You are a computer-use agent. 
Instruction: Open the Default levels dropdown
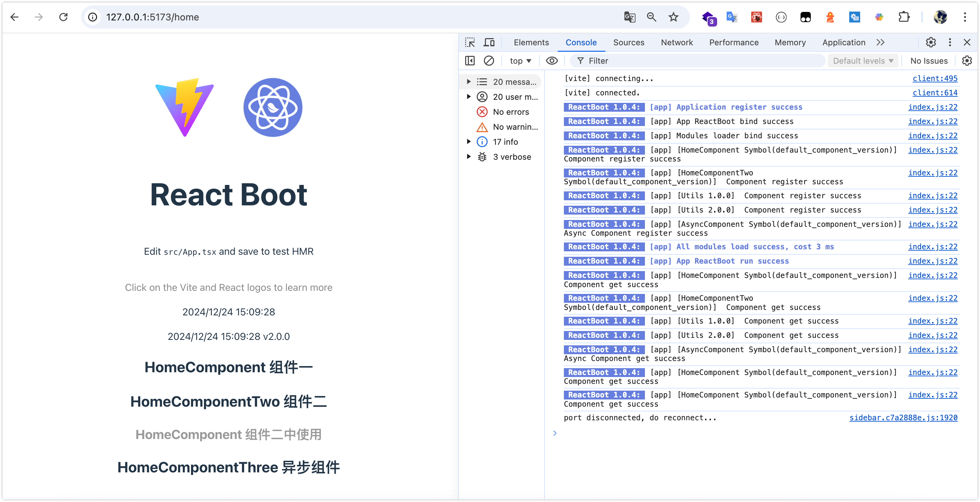click(x=863, y=60)
